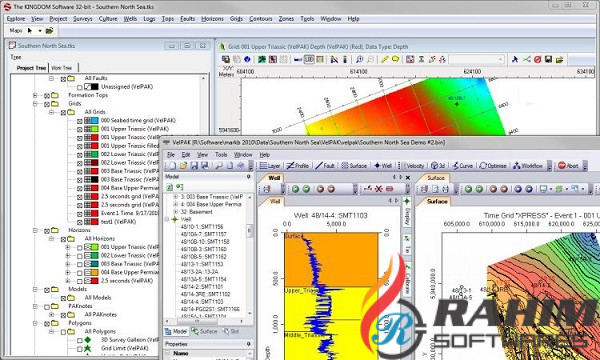Click the magnifier icon in the VelPAK toolbar
600x360 pixels.
pos(219,166)
